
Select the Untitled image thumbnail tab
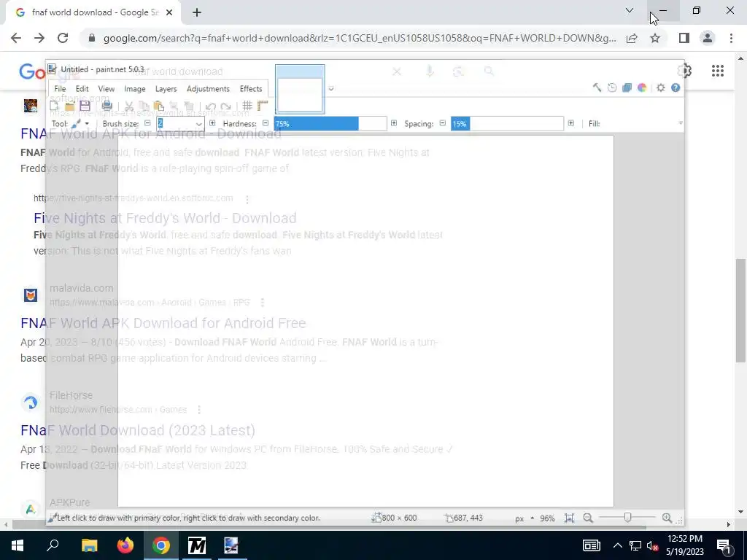300,90
